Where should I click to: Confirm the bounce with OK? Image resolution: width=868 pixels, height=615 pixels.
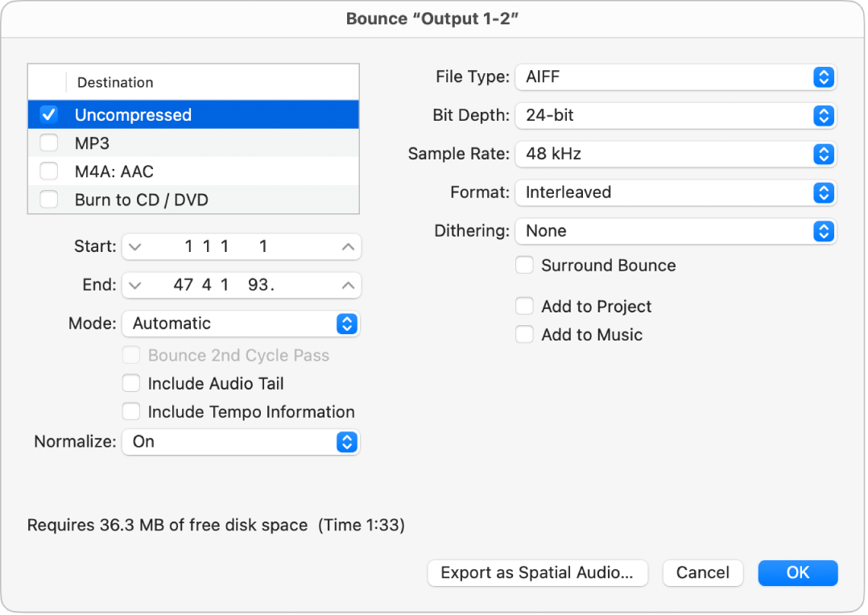(797, 572)
